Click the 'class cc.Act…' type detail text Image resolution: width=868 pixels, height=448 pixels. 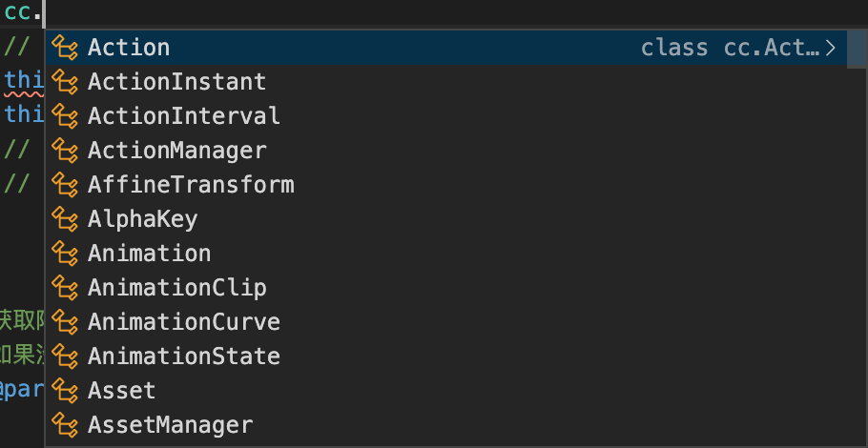click(x=730, y=48)
